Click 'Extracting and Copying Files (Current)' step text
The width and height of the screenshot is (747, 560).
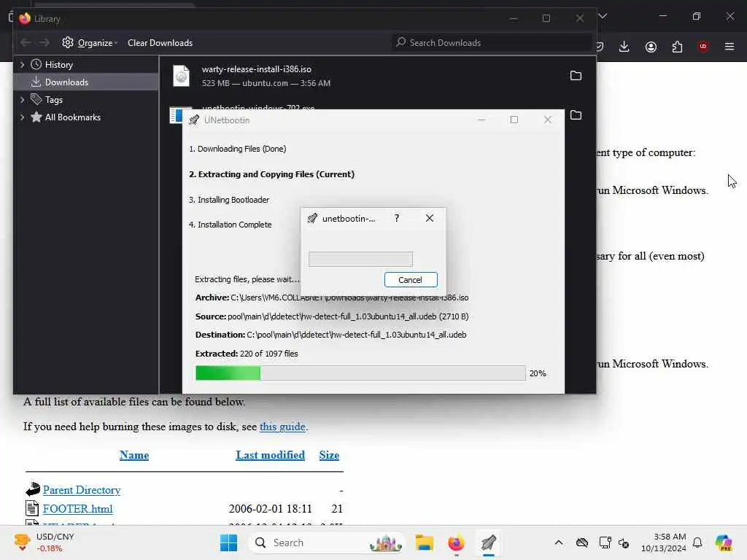click(271, 174)
